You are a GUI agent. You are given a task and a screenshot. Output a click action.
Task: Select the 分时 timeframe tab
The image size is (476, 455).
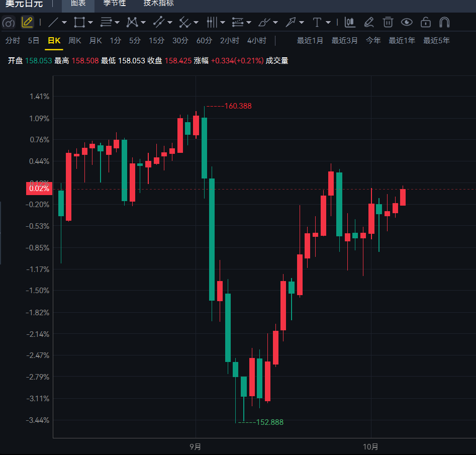[x=13, y=41]
